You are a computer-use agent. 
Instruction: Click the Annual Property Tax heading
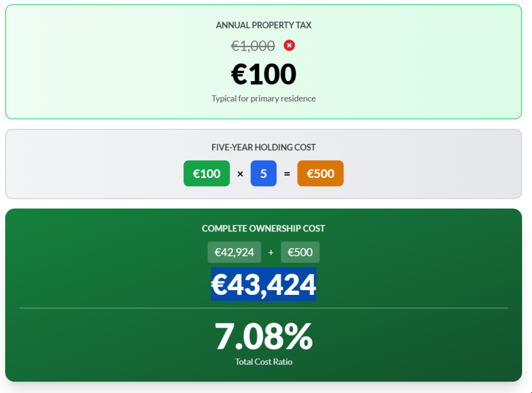click(x=263, y=25)
